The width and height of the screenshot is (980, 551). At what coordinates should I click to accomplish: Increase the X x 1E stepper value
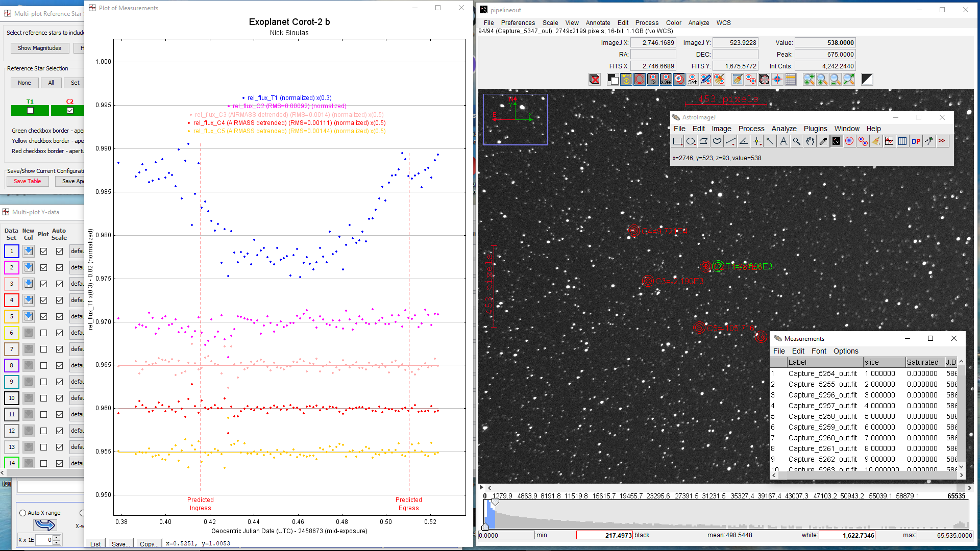click(x=57, y=537)
